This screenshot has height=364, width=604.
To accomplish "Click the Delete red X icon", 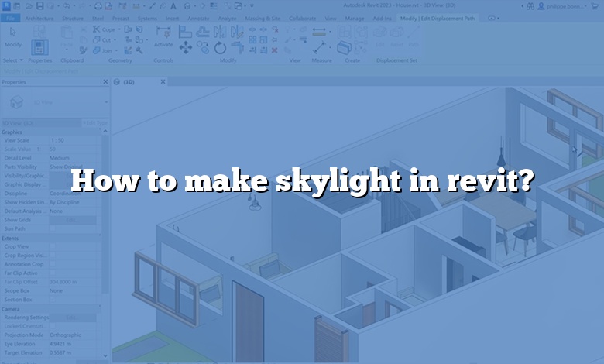I will tap(274, 49).
